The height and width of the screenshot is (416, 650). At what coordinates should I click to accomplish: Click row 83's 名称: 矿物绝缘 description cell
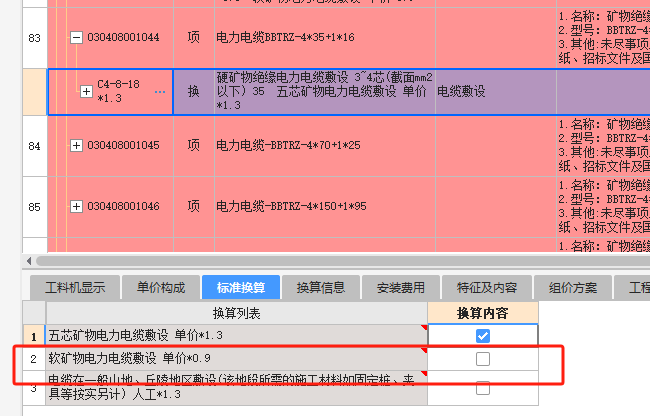point(604,38)
